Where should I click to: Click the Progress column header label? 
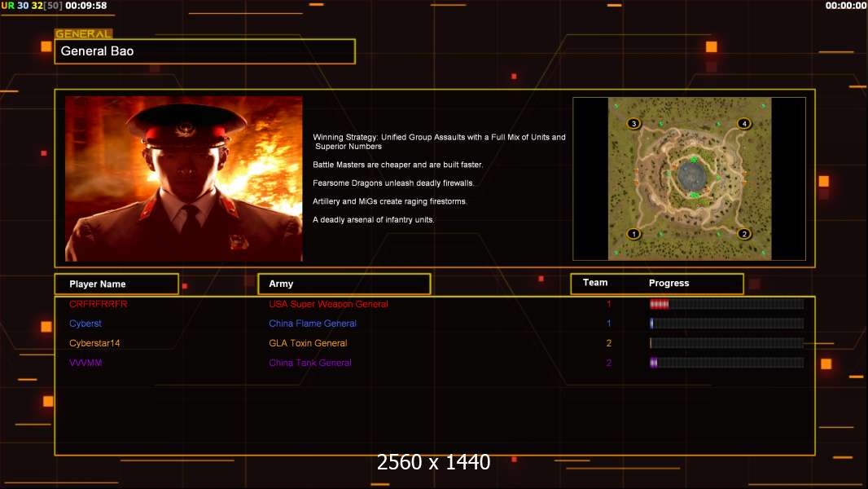[669, 283]
